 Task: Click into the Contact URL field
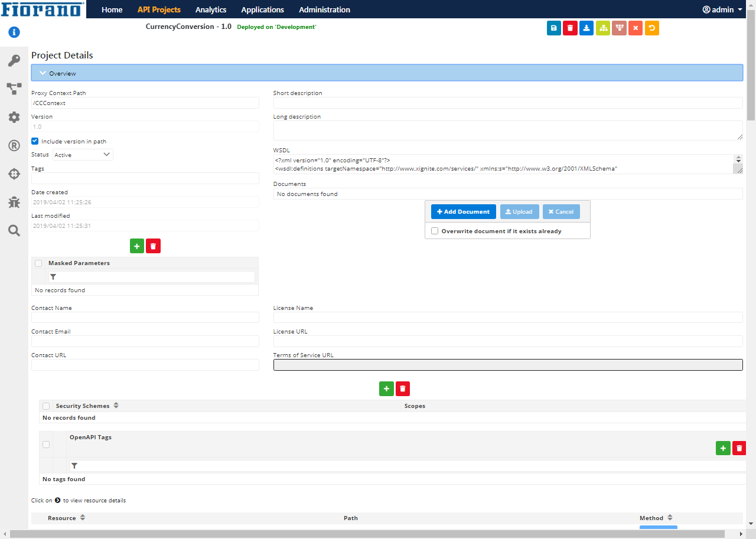click(x=145, y=365)
